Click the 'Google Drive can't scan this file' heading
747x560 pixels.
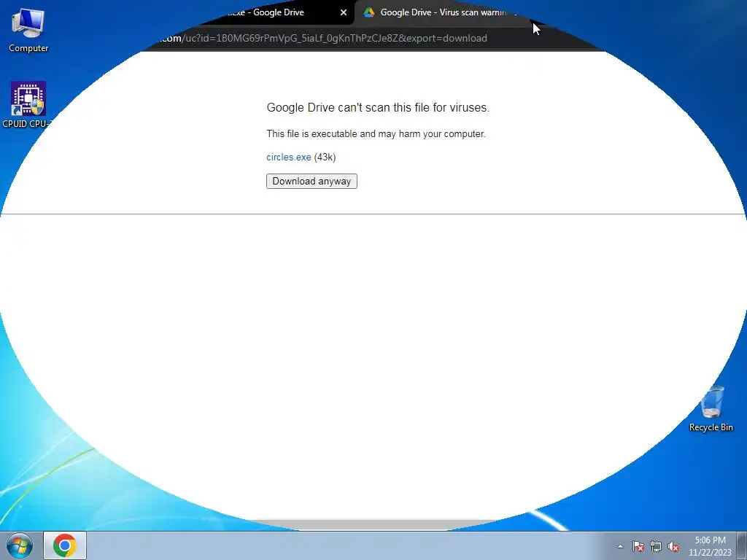(x=378, y=108)
